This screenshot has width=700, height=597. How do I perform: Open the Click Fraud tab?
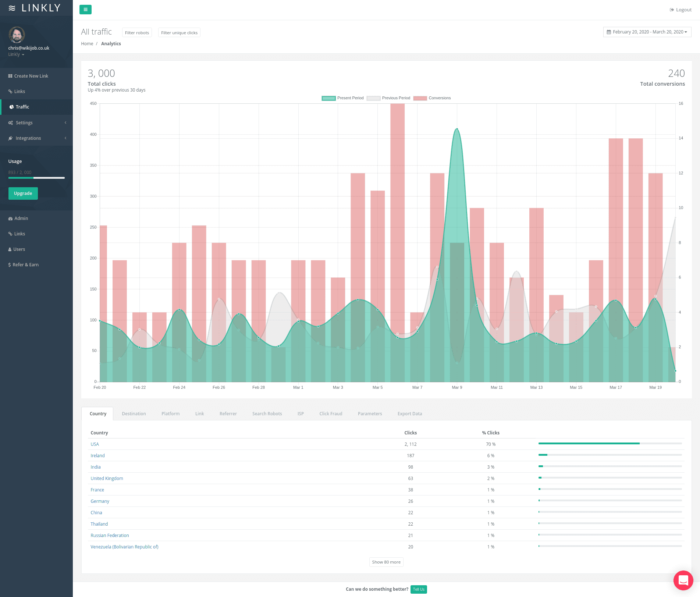(331, 414)
